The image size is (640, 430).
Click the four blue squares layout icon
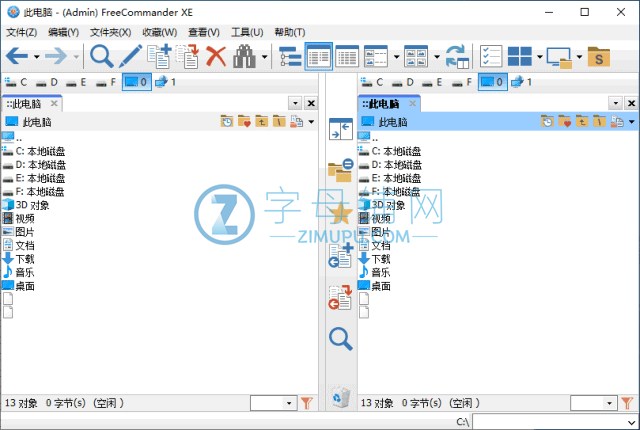click(520, 56)
